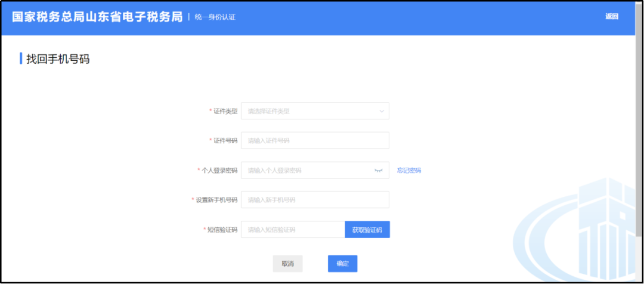Viewport: 644px width, 284px height.
Task: Focus the 证件号码 input field
Action: click(x=315, y=140)
